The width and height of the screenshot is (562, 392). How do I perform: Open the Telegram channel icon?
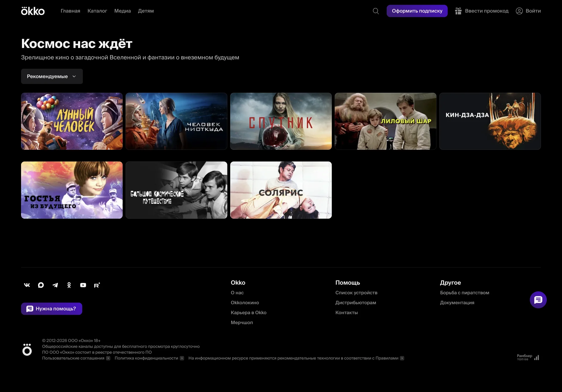pos(55,285)
